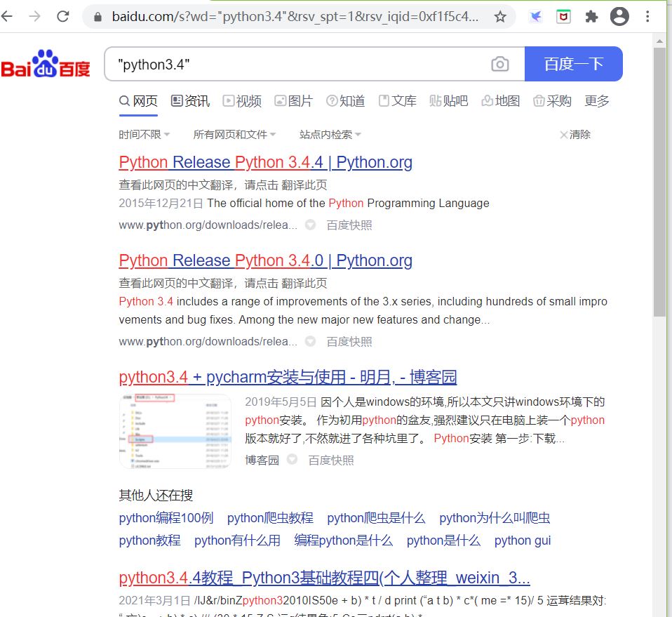
Task: Search python为什么叫爬虫 suggestion
Action: pos(495,518)
